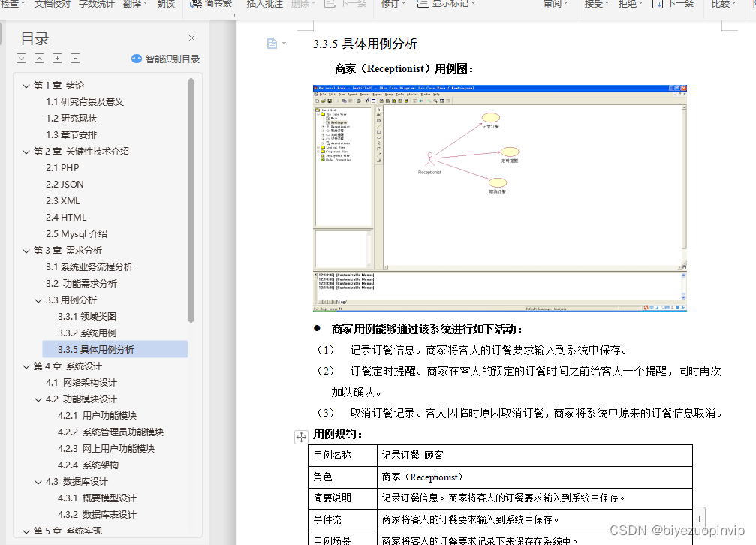The image size is (756, 545).
Task: Click 插入批注 to insert a comment
Action: pos(265,4)
